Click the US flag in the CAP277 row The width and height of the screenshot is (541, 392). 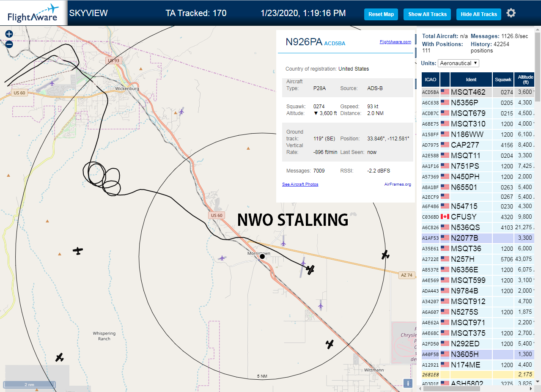coord(445,145)
